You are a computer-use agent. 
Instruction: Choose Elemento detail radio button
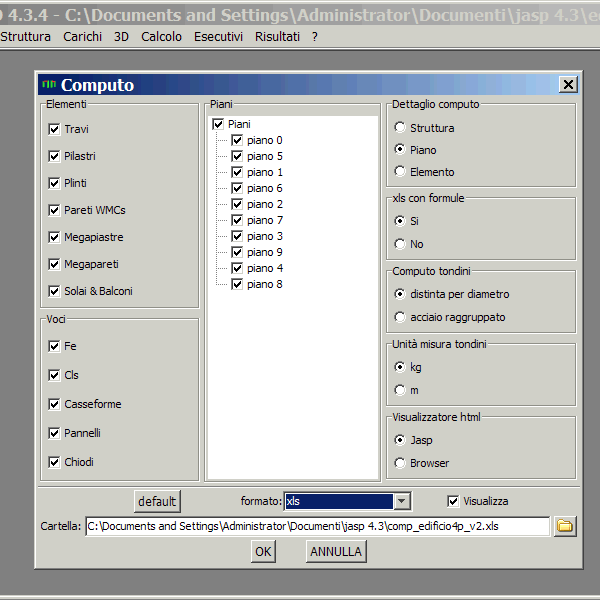point(399,171)
